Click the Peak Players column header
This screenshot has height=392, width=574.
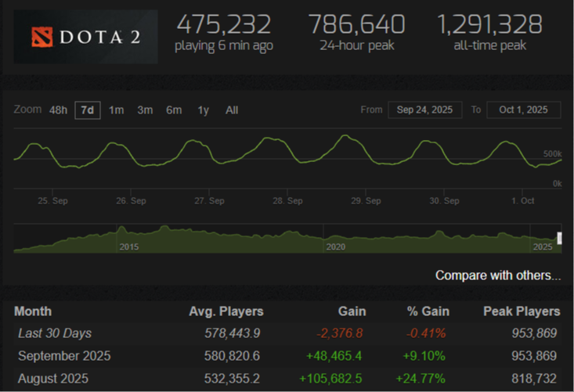coord(522,311)
